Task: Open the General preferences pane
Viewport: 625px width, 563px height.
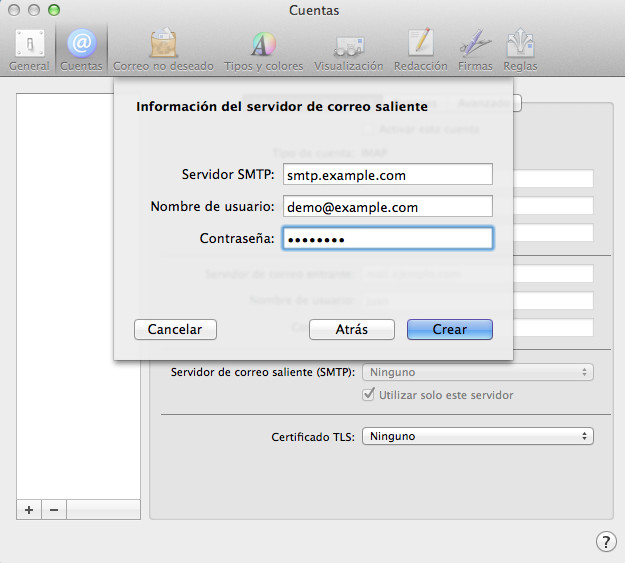Action: [x=28, y=49]
